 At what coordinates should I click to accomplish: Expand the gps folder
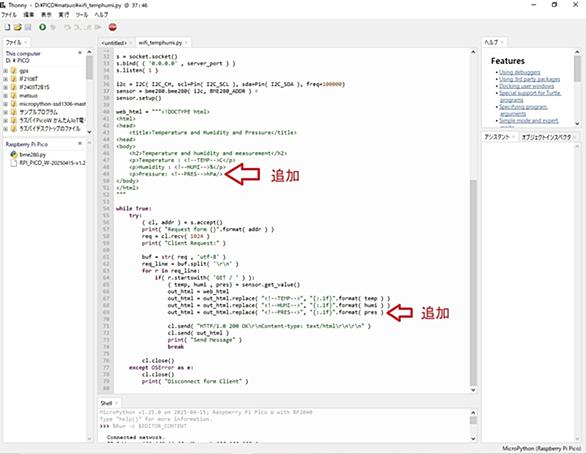(6, 71)
